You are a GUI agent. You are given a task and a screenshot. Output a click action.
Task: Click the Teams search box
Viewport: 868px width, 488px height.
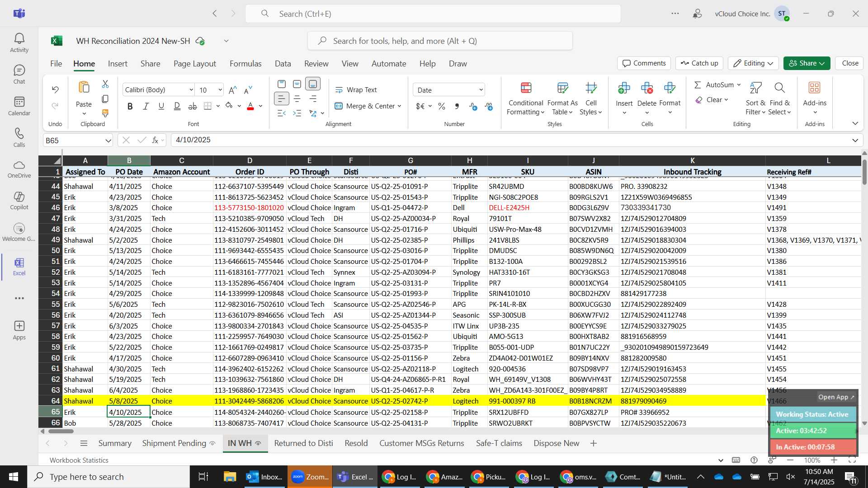pyautogui.click(x=433, y=14)
